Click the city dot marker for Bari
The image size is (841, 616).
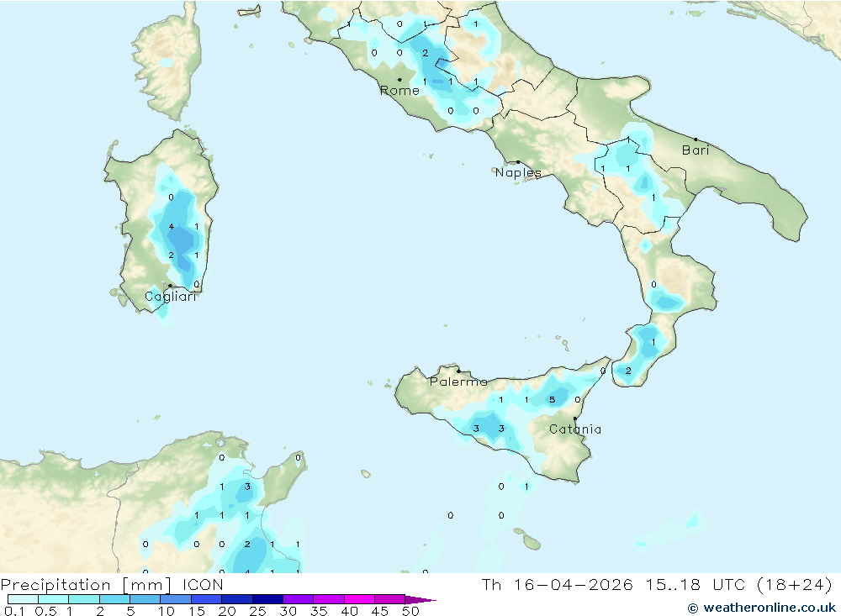pyautogui.click(x=696, y=140)
